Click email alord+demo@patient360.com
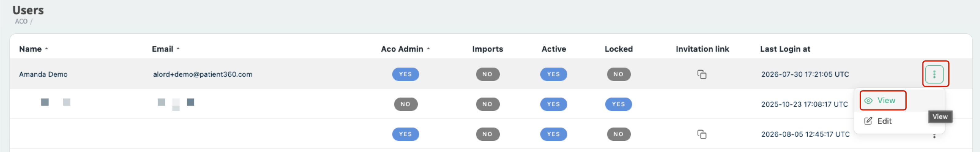The height and width of the screenshot is (152, 980). click(x=202, y=74)
